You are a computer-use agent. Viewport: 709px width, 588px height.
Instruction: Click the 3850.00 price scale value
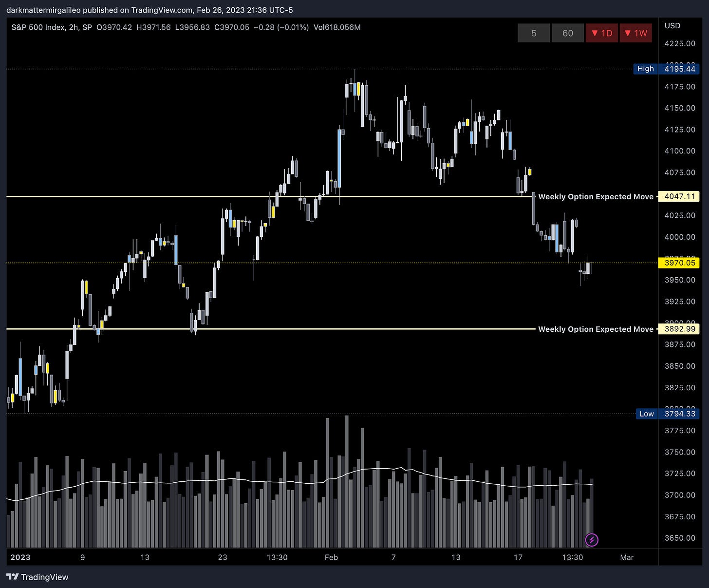point(680,366)
